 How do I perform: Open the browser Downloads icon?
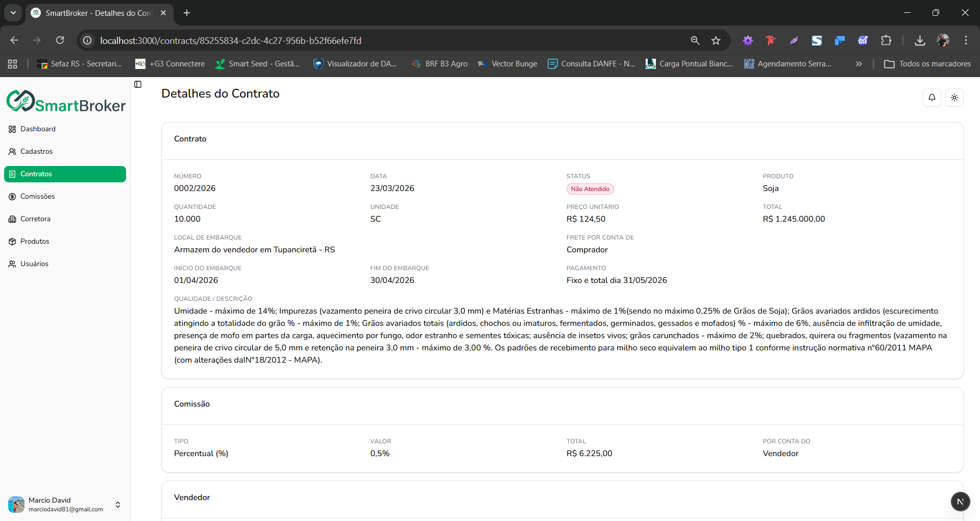920,40
